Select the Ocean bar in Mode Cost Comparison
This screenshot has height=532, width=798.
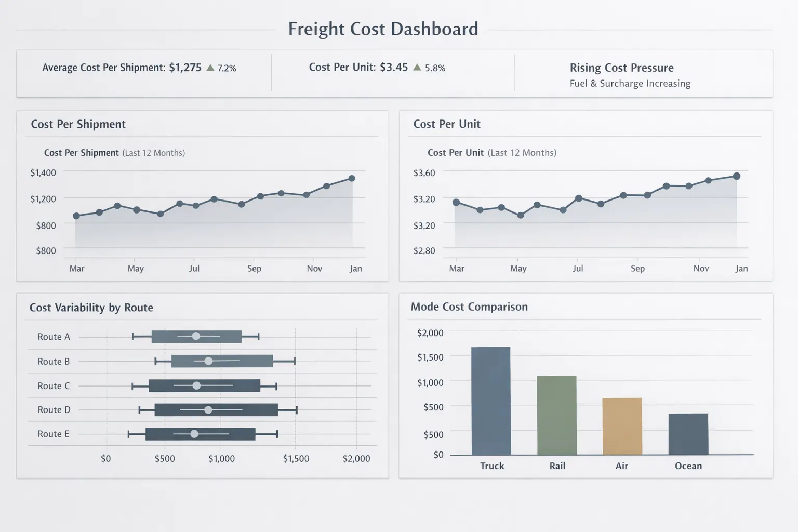pos(688,434)
